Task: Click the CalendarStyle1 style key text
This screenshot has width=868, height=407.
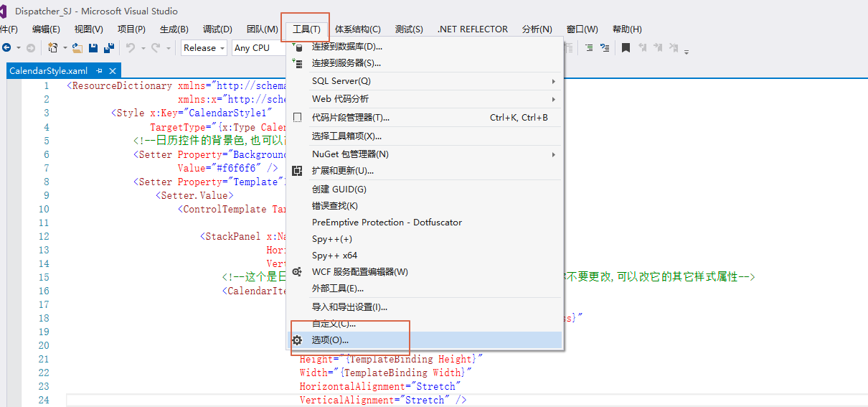Action: (x=227, y=113)
